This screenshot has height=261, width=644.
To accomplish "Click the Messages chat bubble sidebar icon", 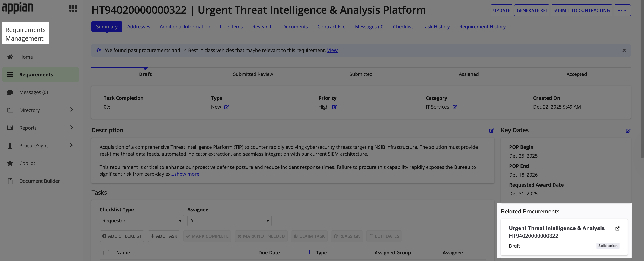I will [10, 92].
